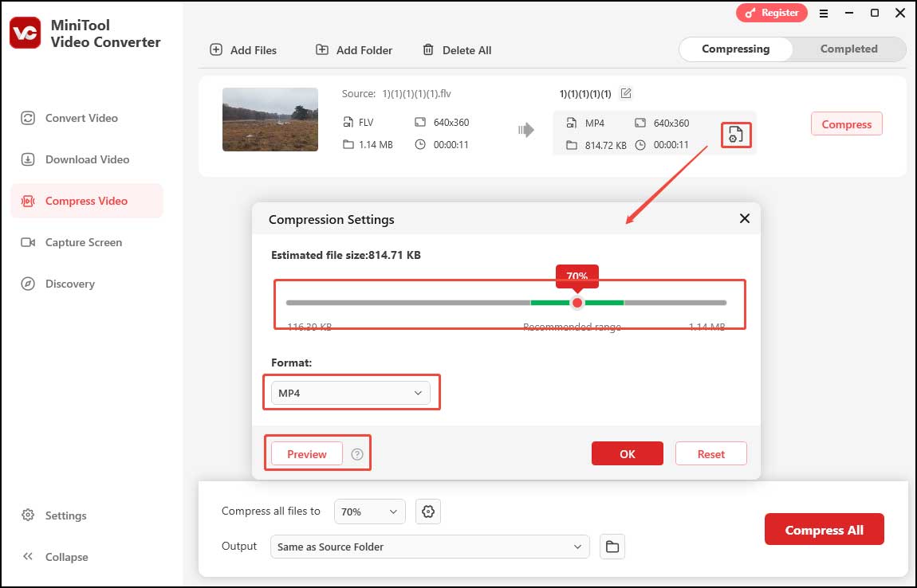Click the source size 1.14 MB
The height and width of the screenshot is (588, 917).
[x=376, y=145]
